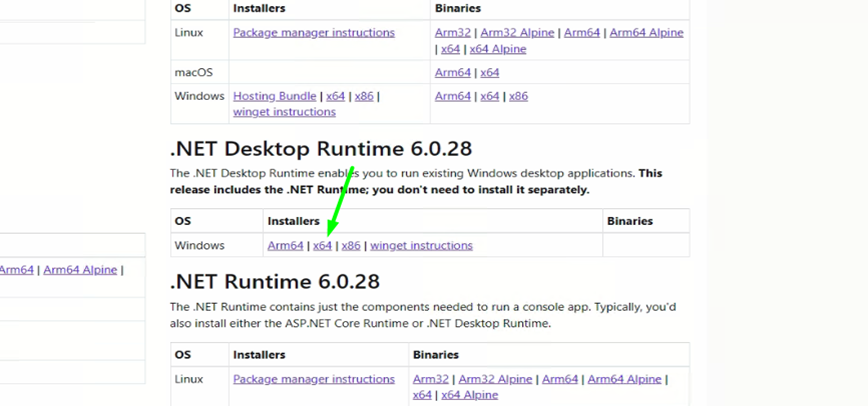Click Installers header in .NET Runtime table
Viewport: 868px width, 406px height.
click(259, 354)
